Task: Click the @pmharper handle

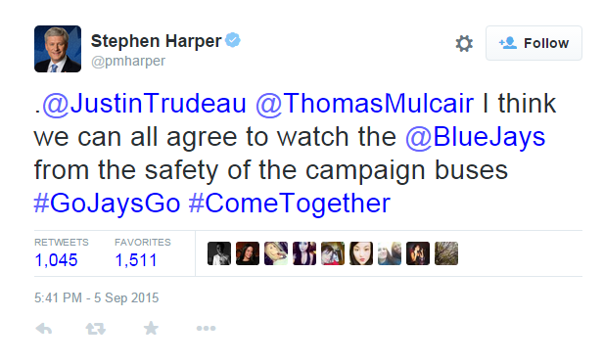Action: 128,62
